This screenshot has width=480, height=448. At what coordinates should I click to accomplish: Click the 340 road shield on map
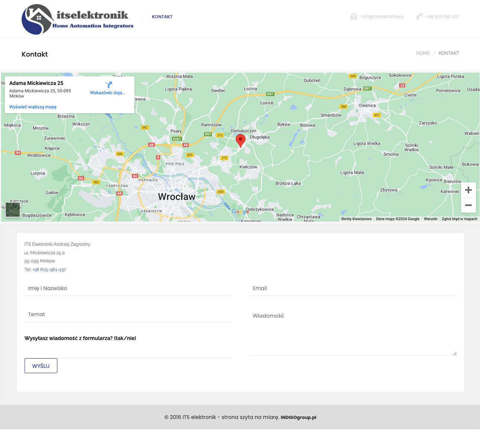(353, 76)
